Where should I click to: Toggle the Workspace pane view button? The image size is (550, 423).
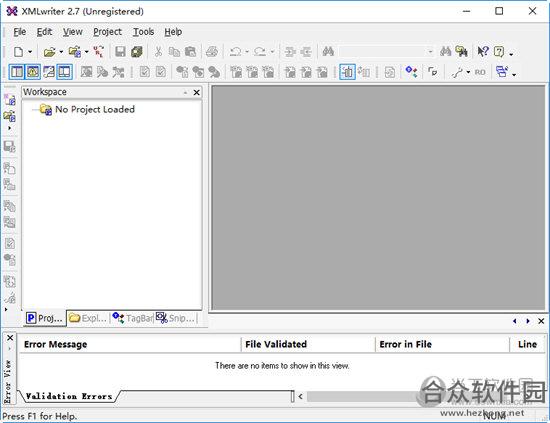click(16, 72)
